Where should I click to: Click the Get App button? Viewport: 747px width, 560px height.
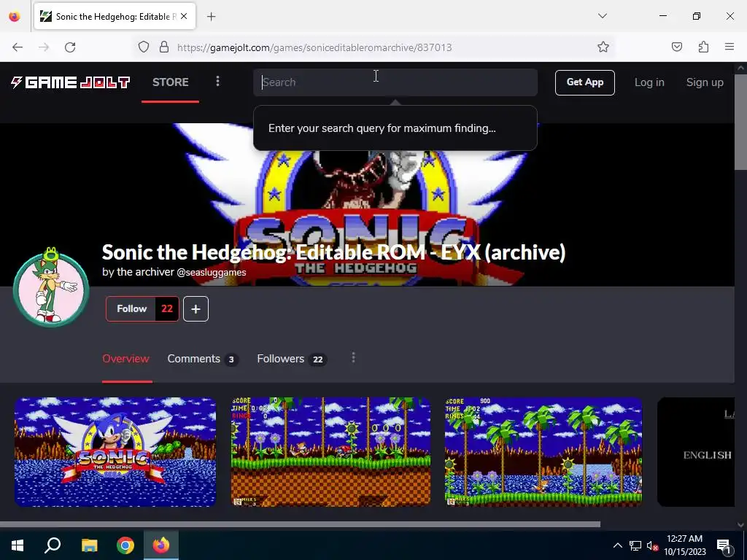[584, 82]
